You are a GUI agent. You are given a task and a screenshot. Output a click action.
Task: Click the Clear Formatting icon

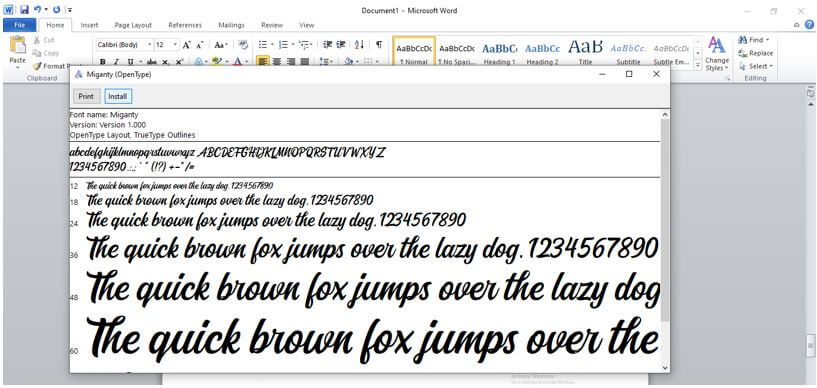[x=243, y=45]
